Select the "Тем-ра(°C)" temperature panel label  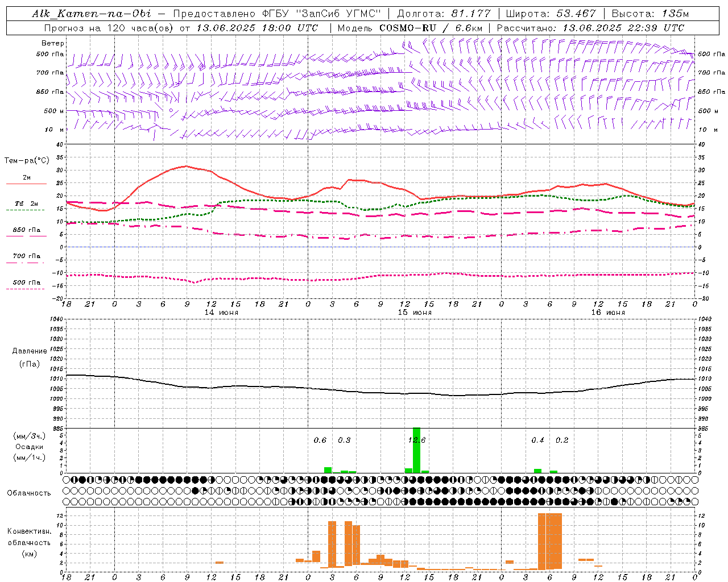27,161
